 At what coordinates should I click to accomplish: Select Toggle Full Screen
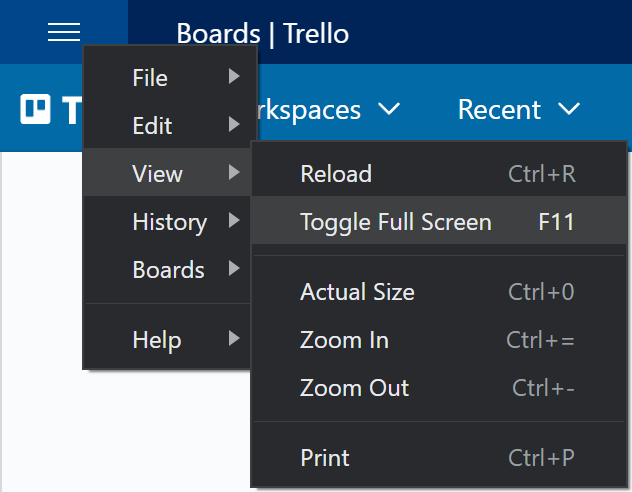click(396, 222)
